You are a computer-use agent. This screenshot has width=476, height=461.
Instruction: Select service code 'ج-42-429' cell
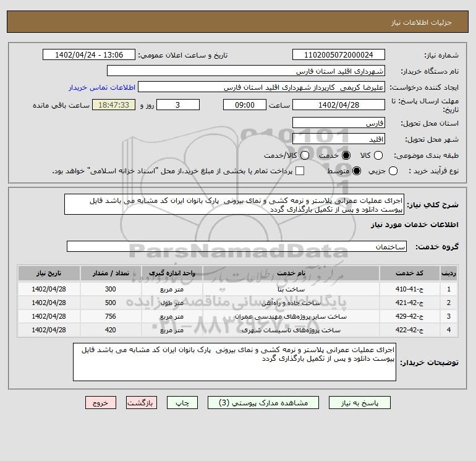(x=409, y=316)
